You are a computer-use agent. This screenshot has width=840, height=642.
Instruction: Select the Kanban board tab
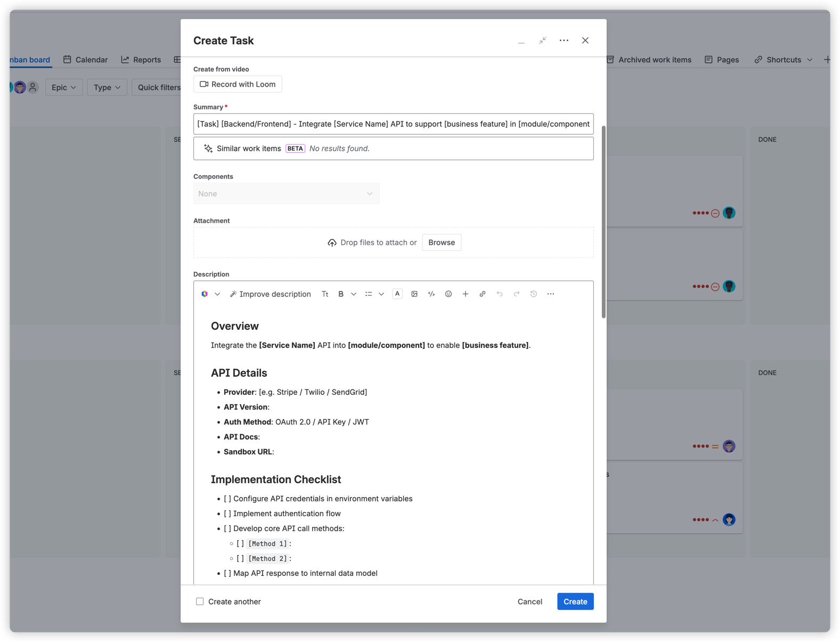pyautogui.click(x=30, y=60)
